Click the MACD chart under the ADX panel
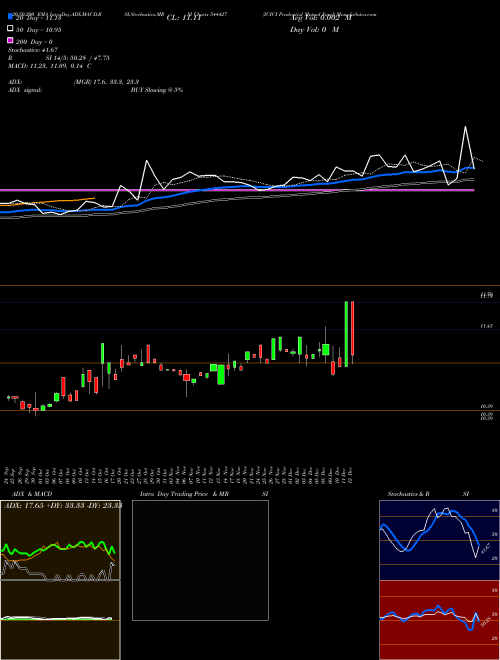This screenshot has width=500, height=660. (x=60, y=620)
